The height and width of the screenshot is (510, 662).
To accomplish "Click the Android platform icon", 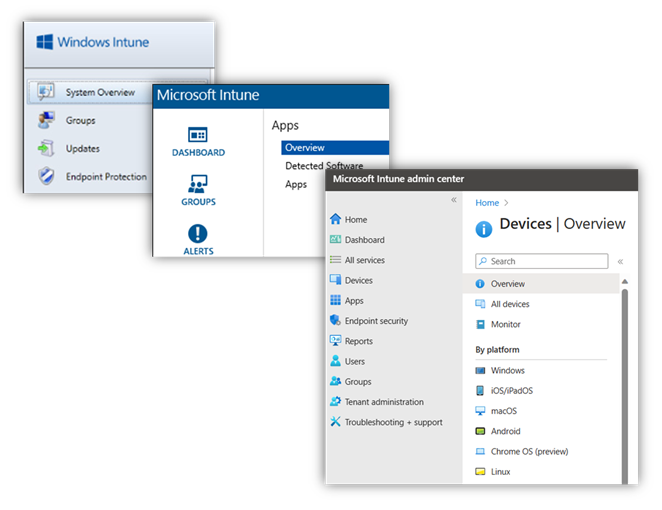I will coord(480,431).
